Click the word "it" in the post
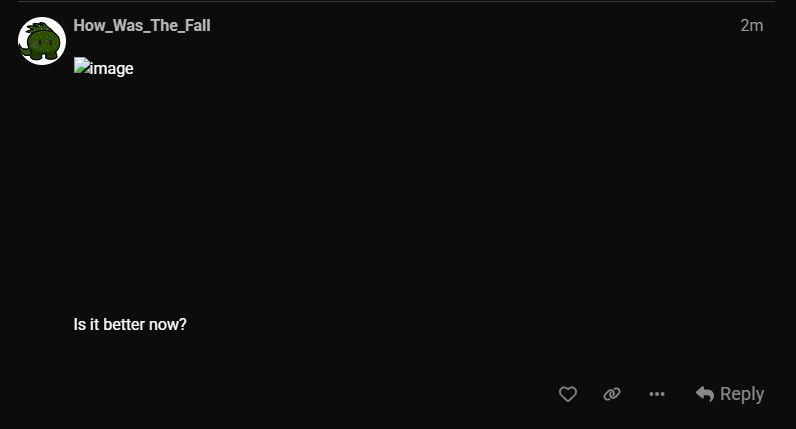Screen dimensions: 796x429 click(x=94, y=325)
